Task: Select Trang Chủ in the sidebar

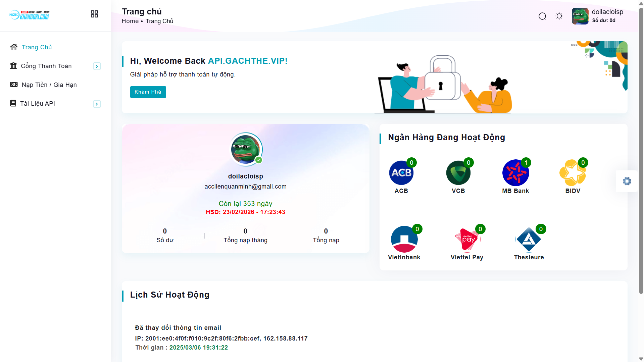Action: tap(37, 47)
